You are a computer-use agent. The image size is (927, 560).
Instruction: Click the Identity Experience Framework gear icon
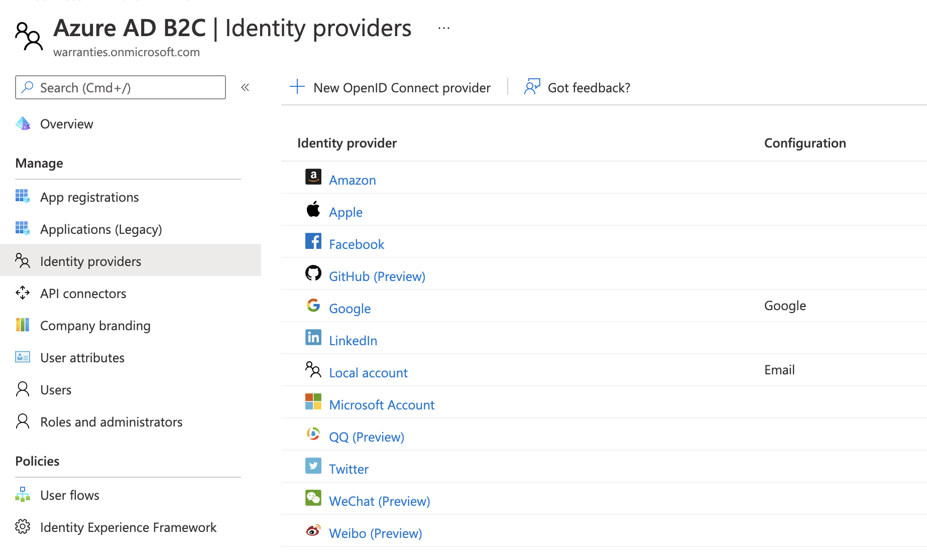(23, 526)
